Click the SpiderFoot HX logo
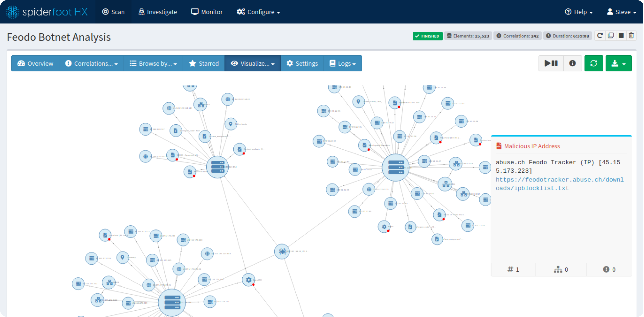 [x=47, y=12]
